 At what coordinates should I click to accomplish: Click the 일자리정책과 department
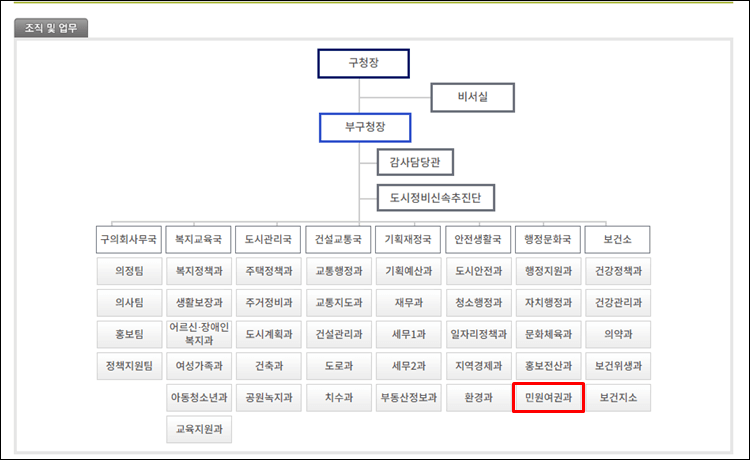[478, 334]
